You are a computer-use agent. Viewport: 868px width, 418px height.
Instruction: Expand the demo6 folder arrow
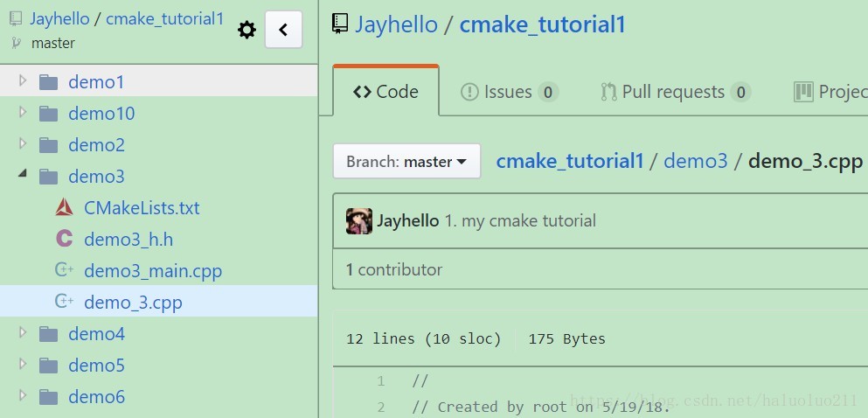tap(23, 395)
